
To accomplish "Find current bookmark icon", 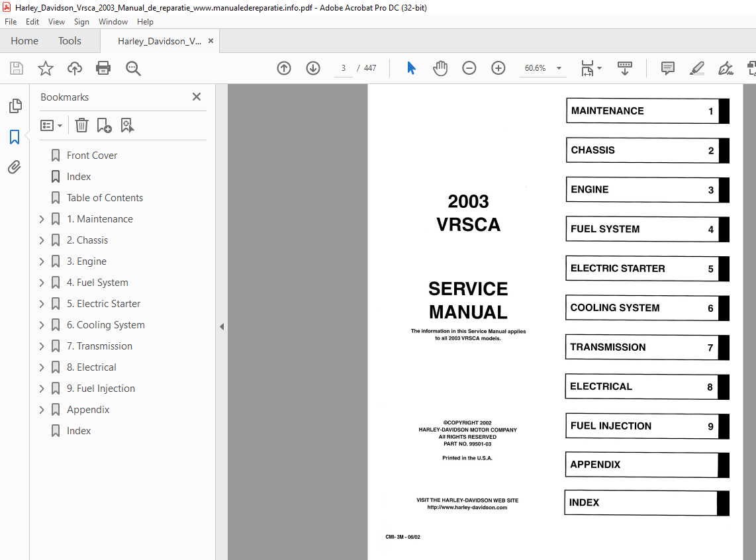I will tap(127, 125).
